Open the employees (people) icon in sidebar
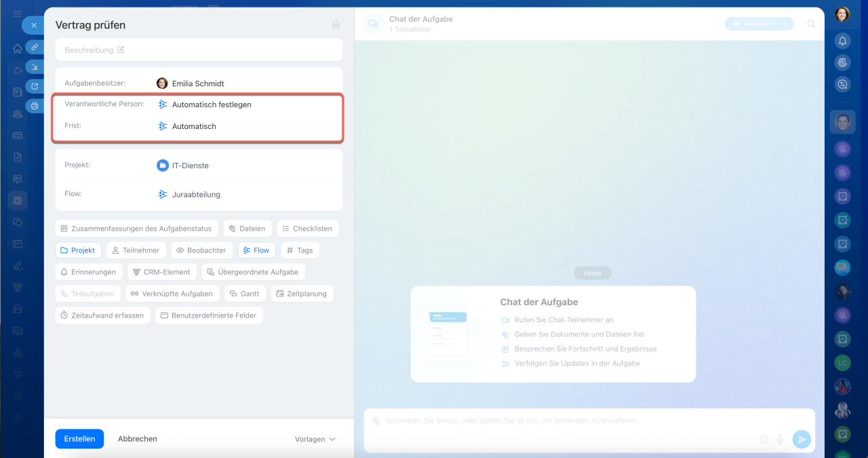 (18, 114)
